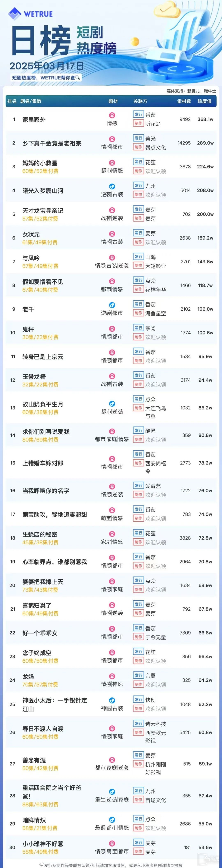The height and width of the screenshot is (868, 222).
Task: Click the 短剧热度榜 search tagline banner
Action: pyautogui.click(x=46, y=78)
